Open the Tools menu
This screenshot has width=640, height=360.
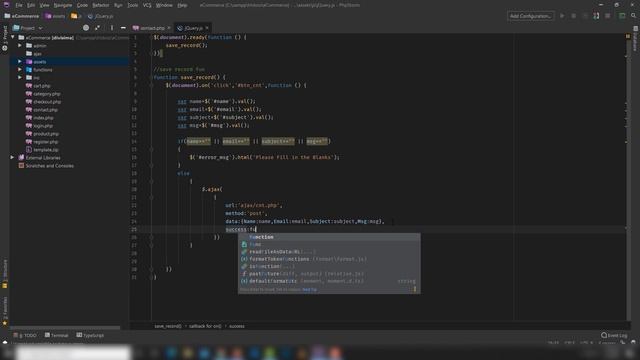133,5
